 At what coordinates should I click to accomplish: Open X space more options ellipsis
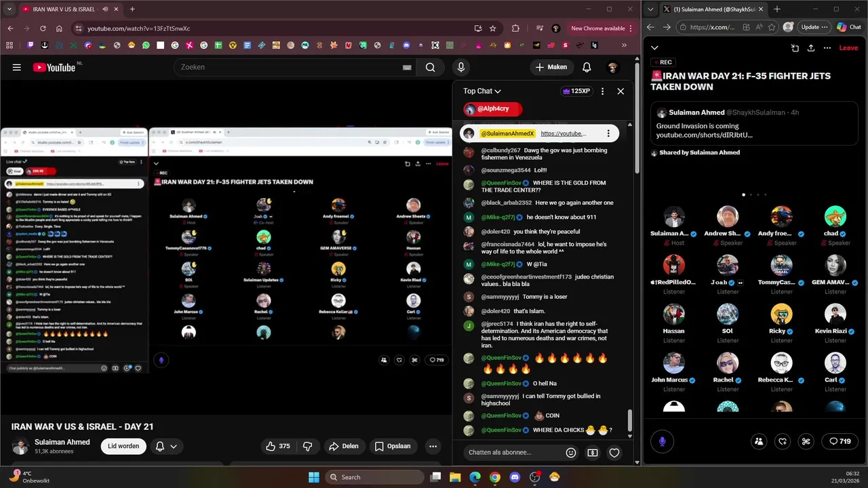[x=827, y=47]
